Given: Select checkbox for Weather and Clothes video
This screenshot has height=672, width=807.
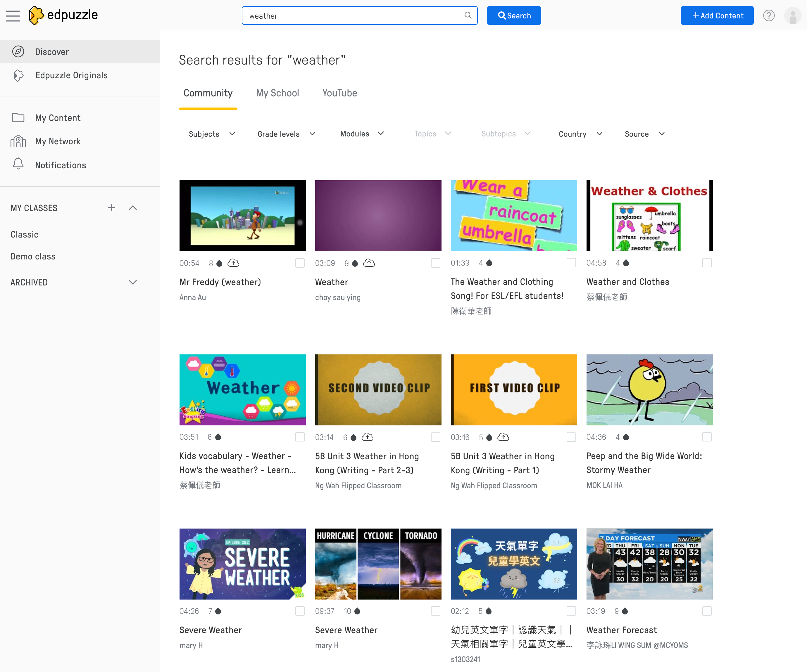Looking at the screenshot, I should [x=707, y=263].
